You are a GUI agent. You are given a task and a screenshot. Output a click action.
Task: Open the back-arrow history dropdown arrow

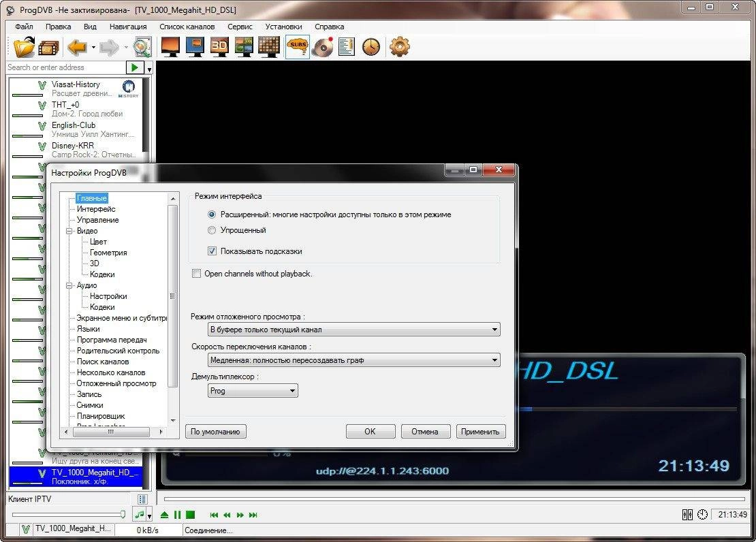pyautogui.click(x=93, y=47)
